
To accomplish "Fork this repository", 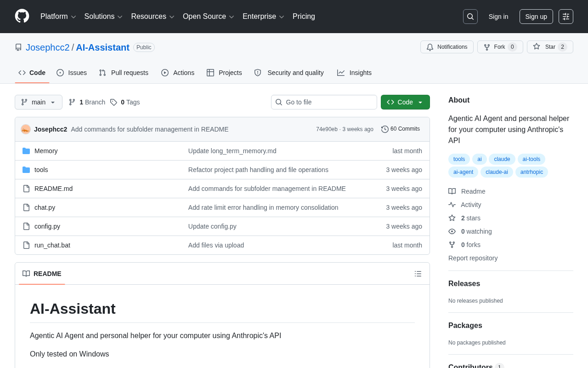I will coord(500,47).
